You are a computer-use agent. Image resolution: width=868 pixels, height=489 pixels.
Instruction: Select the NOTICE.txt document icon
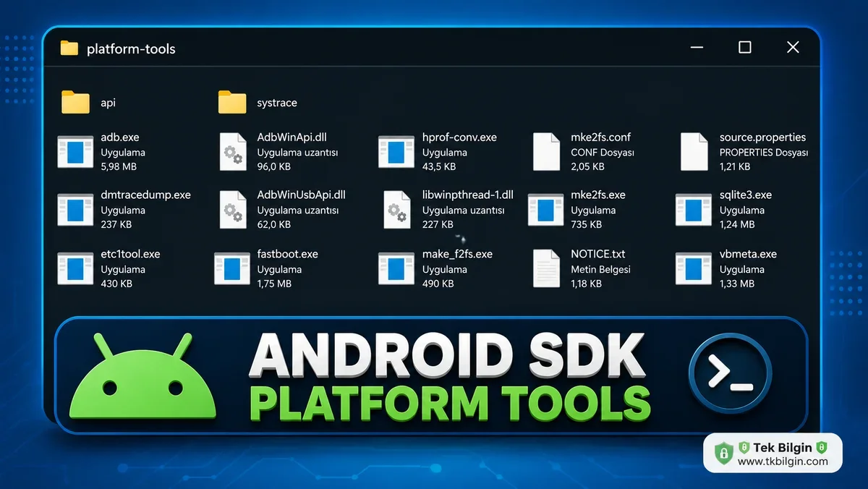tap(546, 268)
